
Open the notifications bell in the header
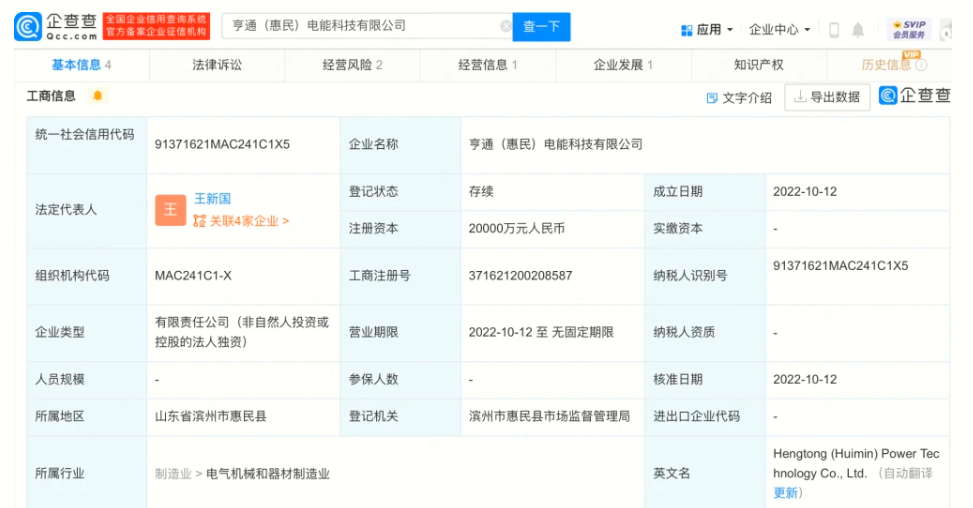[x=858, y=30]
